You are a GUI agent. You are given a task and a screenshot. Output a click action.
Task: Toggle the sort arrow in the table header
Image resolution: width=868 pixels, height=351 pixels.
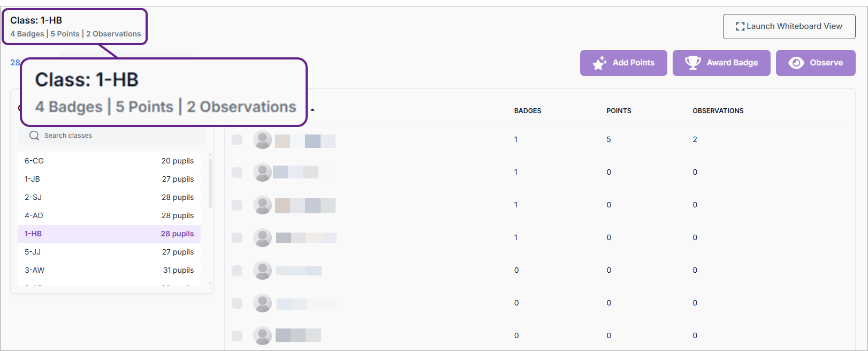click(x=313, y=110)
